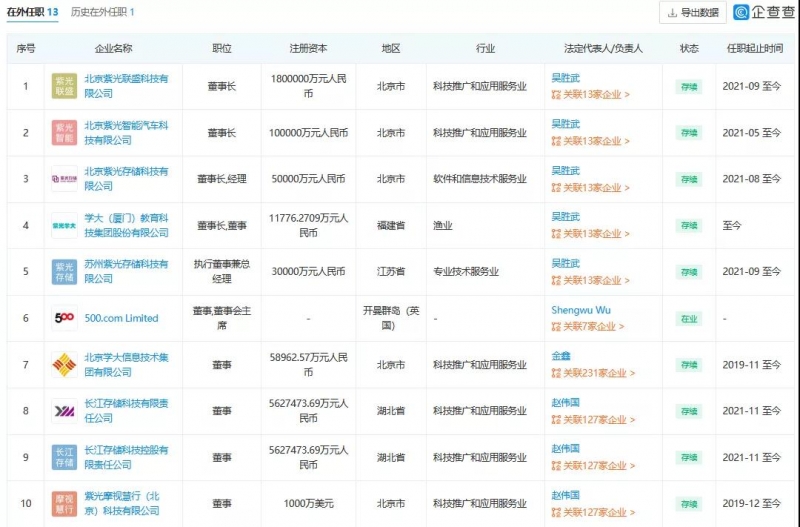800x527 pixels.
Task: Expand 关联7家企业 for Shengwu Wu
Action: click(x=588, y=326)
